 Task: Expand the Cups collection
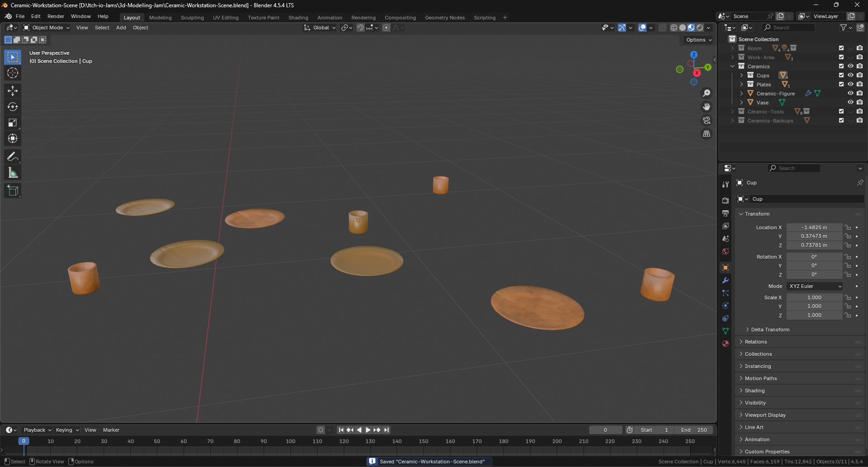(741, 75)
